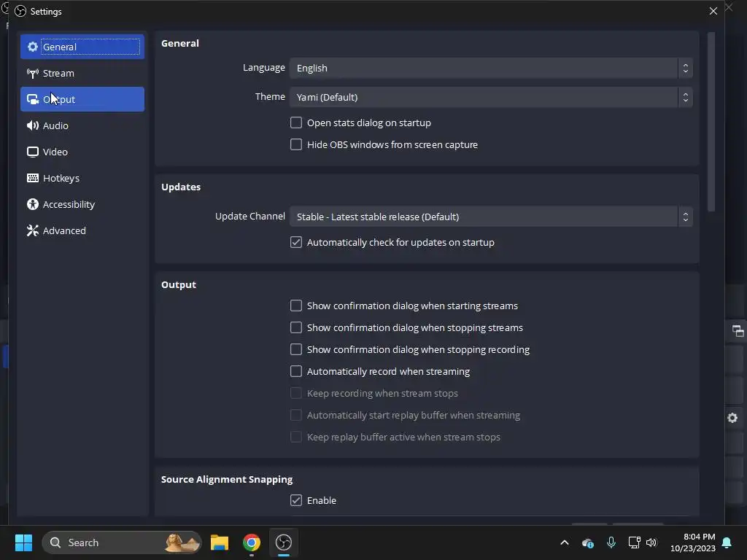The height and width of the screenshot is (560, 747).
Task: Click the settings vertical scrollbar
Action: (x=711, y=122)
